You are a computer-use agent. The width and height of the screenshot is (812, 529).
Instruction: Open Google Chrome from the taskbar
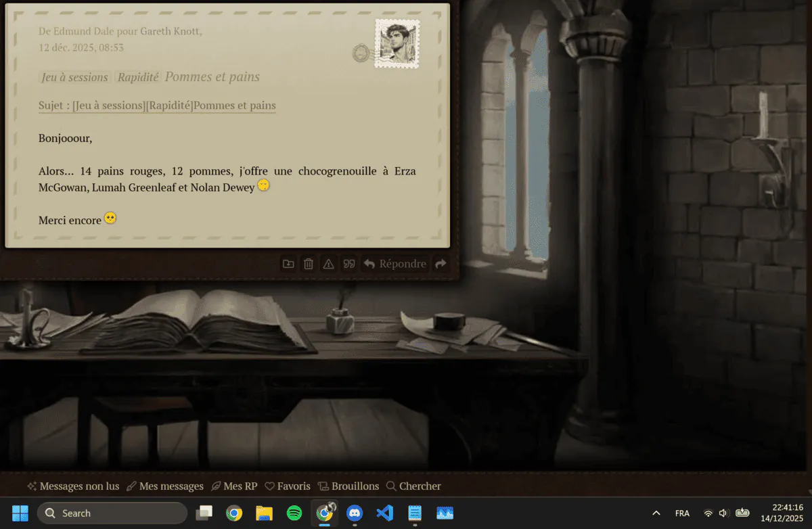click(x=234, y=513)
